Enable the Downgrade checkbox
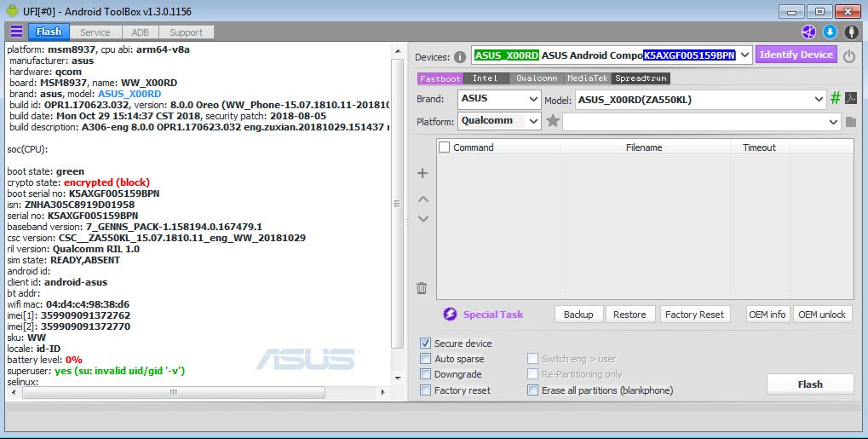 (x=425, y=374)
